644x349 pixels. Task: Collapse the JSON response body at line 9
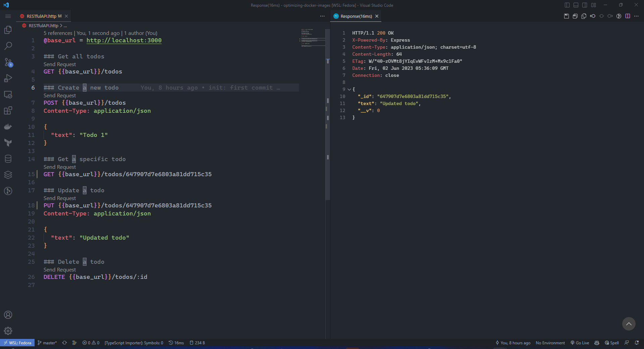click(349, 89)
